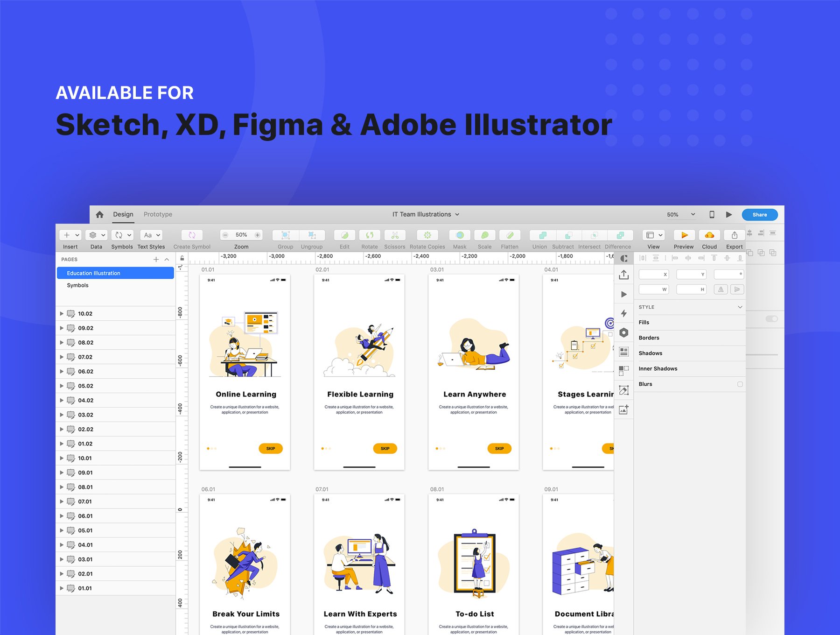Viewport: 840px width, 635px height.
Task: Click the X position input field
Action: pyautogui.click(x=653, y=275)
